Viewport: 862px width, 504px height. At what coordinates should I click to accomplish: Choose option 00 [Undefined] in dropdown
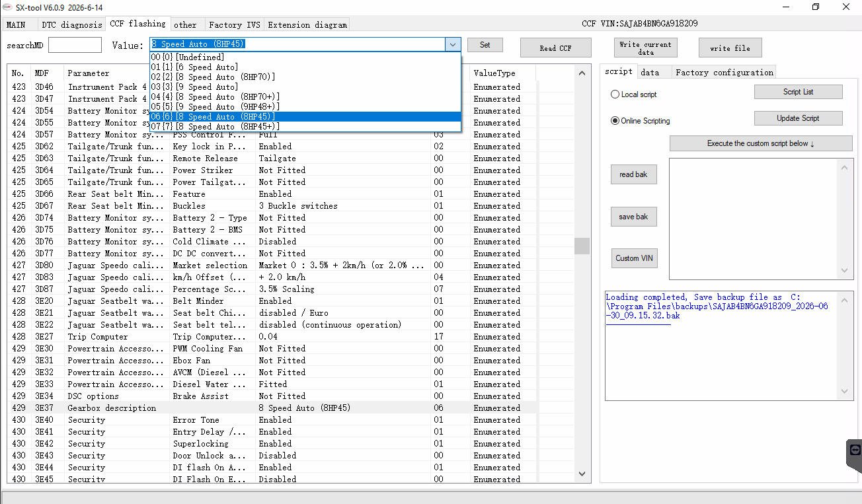(x=305, y=57)
